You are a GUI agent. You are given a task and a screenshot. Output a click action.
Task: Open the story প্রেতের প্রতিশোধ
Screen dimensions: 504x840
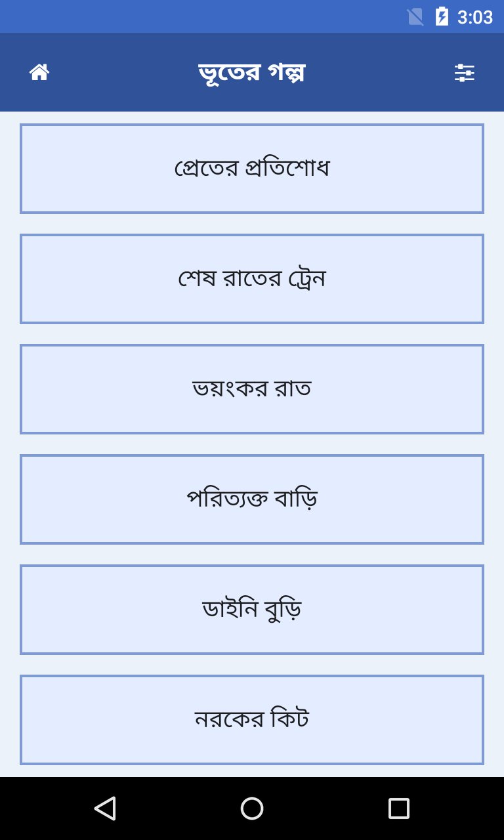[252, 169]
